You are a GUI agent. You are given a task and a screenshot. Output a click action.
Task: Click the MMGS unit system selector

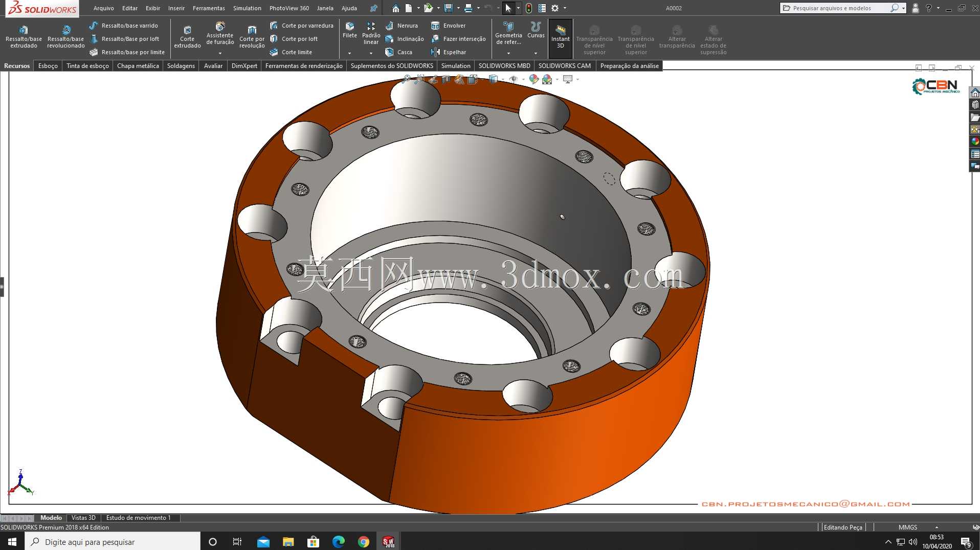[x=908, y=528]
